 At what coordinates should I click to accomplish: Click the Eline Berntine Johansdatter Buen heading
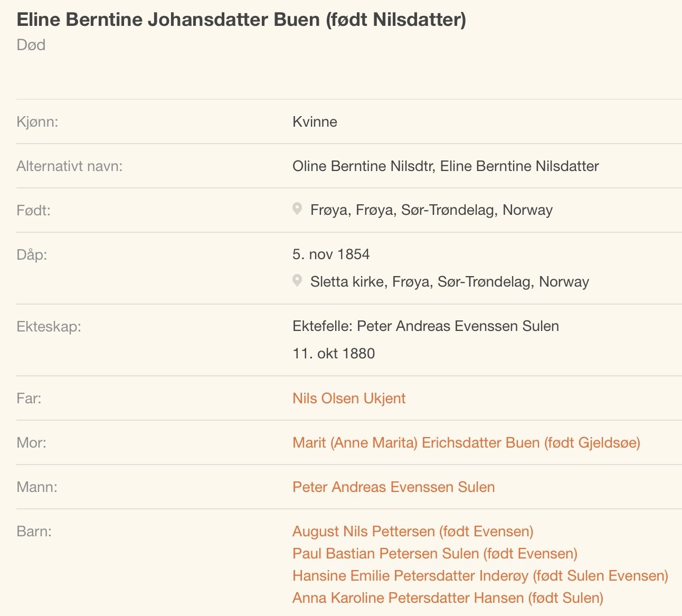241,20
